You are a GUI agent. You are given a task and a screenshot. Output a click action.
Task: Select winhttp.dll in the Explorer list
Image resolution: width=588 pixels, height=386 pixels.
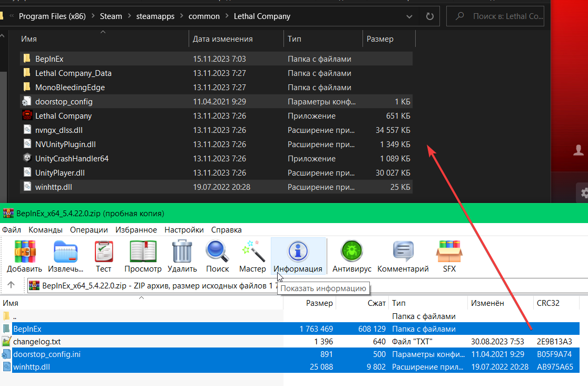point(216,187)
